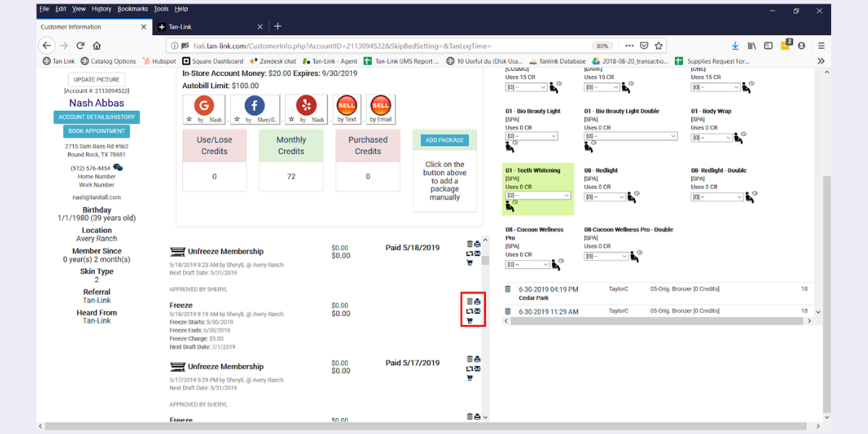The width and height of the screenshot is (868, 434).
Task: Click the horizontal scrollbar under the session list
Action: click(x=658, y=321)
